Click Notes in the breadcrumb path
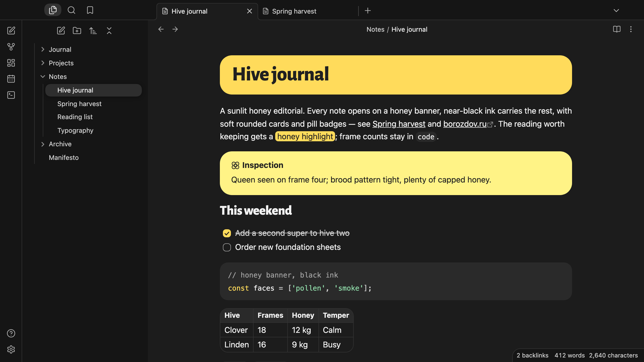The width and height of the screenshot is (644, 362). pyautogui.click(x=375, y=29)
